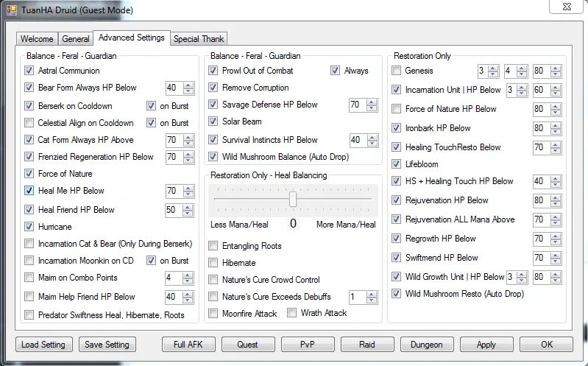Enable Entangling Roots checkbox
The height and width of the screenshot is (366, 588).
[x=213, y=246]
